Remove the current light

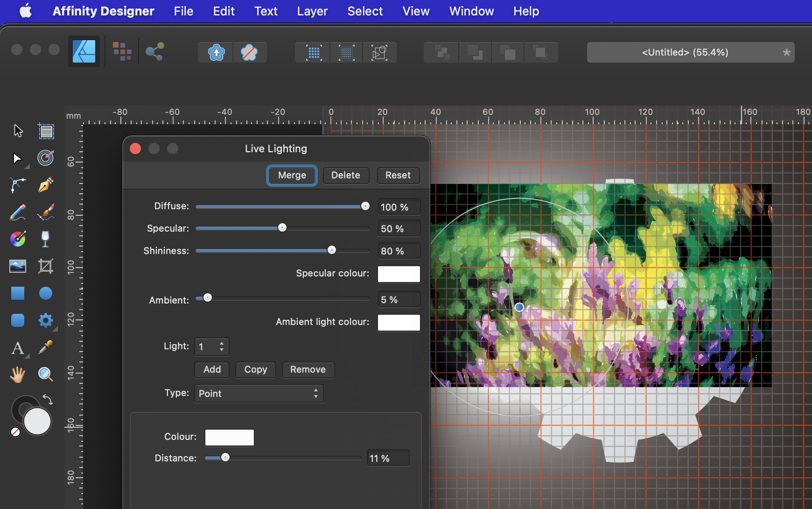[308, 370]
